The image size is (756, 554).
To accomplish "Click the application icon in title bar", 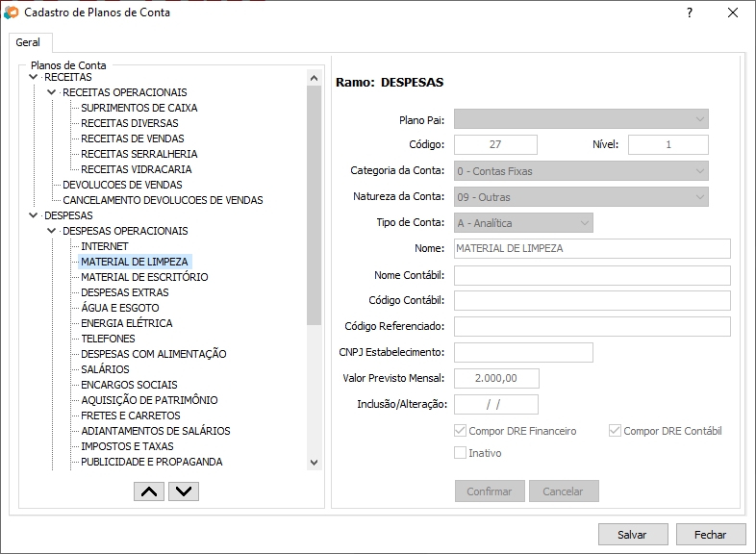I will 12,13.
